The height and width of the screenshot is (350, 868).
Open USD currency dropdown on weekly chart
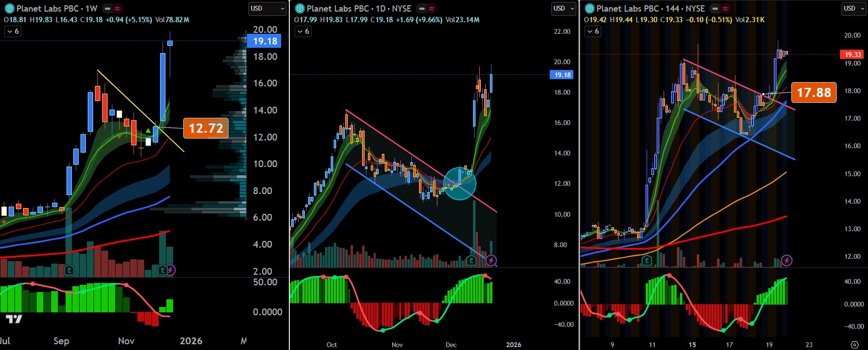[x=268, y=9]
